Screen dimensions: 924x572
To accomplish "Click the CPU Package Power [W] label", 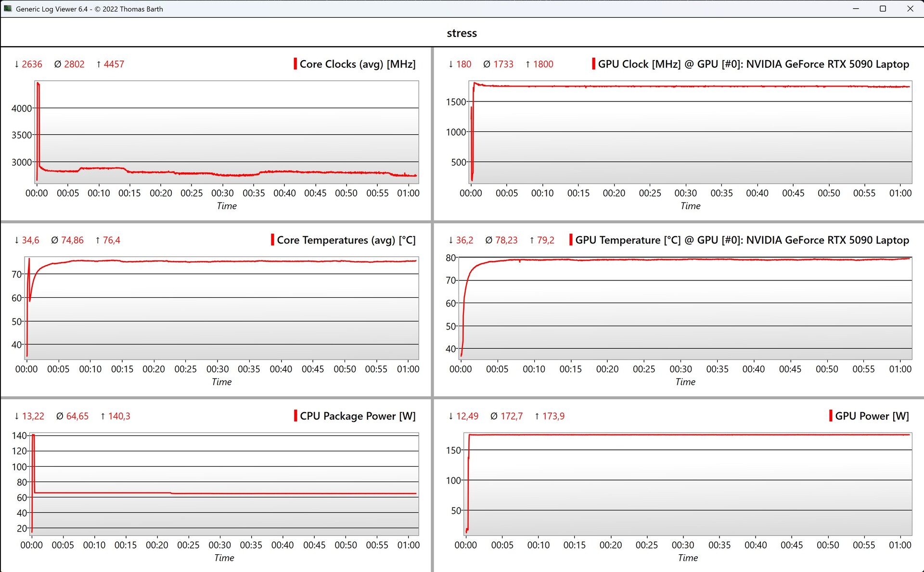I will coord(358,416).
